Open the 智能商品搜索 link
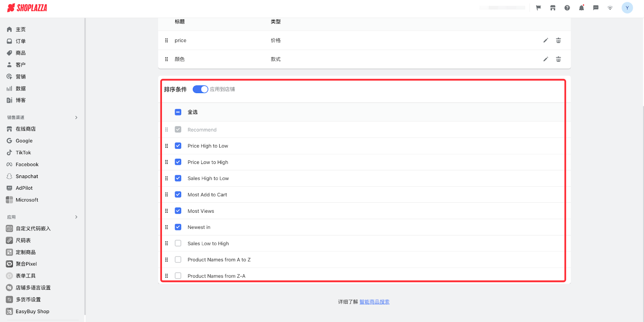 tap(374, 302)
